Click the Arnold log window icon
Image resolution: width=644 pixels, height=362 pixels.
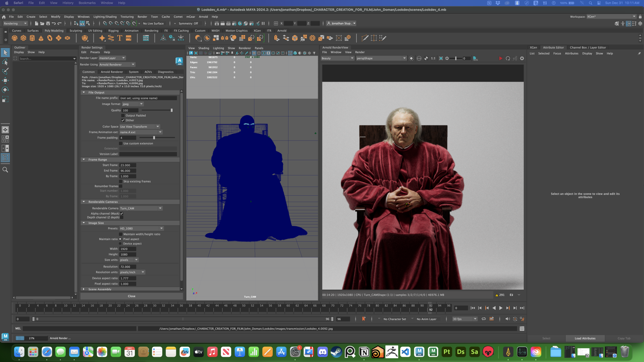[x=475, y=58]
